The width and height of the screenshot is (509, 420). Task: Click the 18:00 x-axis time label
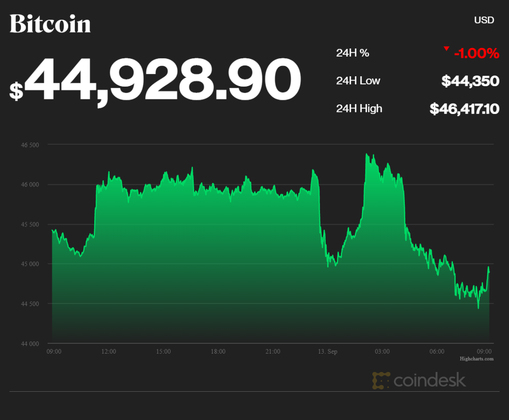218,351
